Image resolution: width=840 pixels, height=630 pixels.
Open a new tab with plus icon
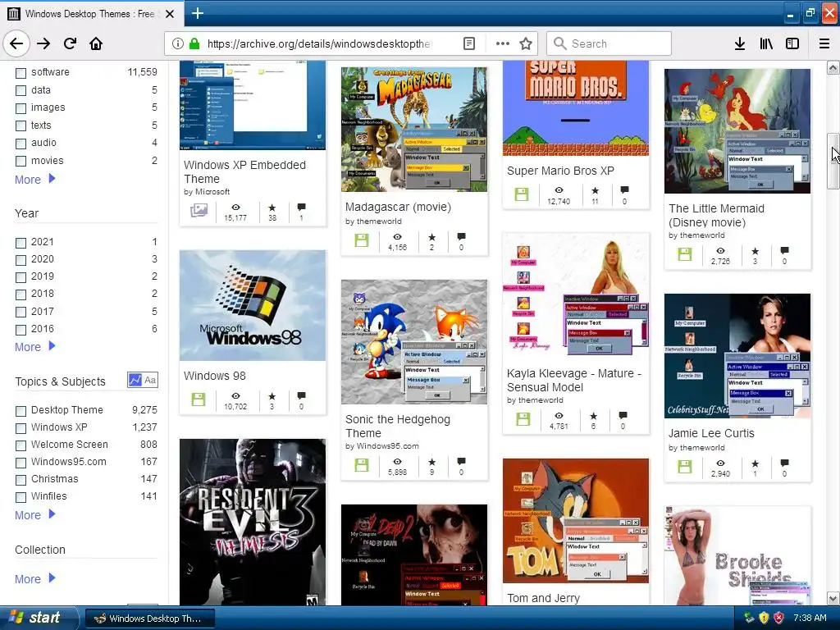[x=197, y=13]
